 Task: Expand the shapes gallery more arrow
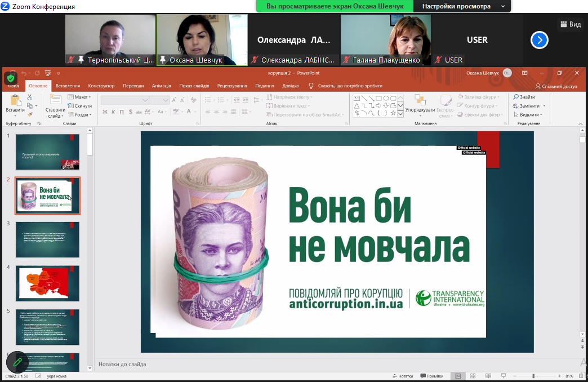coord(400,113)
